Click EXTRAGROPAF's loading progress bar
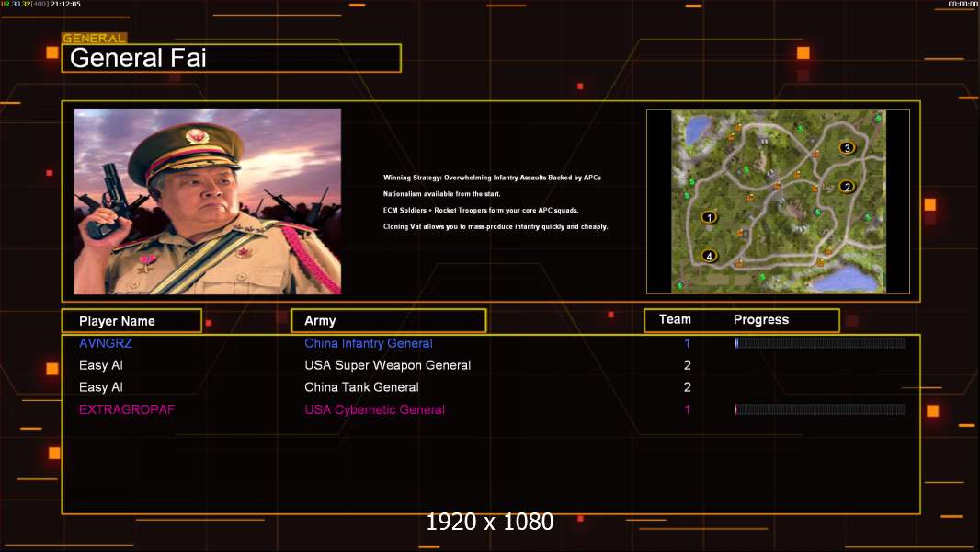Viewport: 980px width, 552px height. (x=820, y=409)
